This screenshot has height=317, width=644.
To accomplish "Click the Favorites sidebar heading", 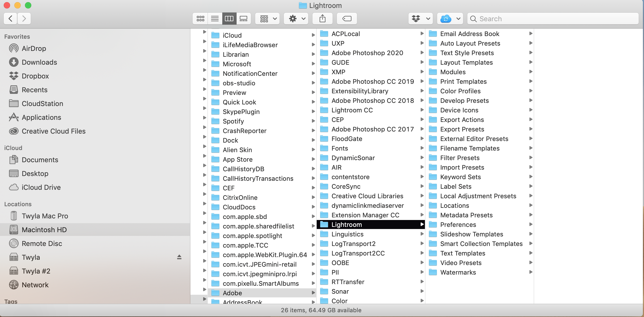I will point(17,37).
